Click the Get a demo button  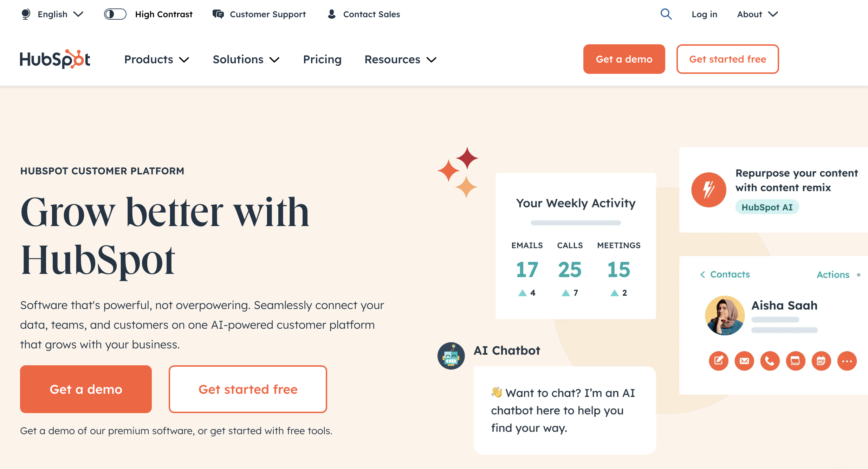click(86, 389)
